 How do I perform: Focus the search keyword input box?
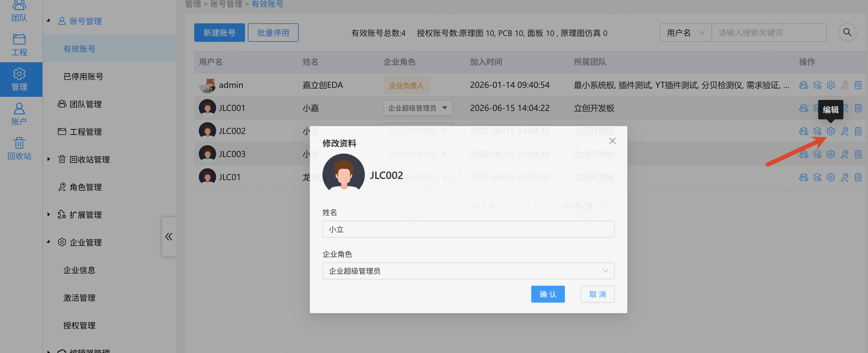[x=769, y=33]
